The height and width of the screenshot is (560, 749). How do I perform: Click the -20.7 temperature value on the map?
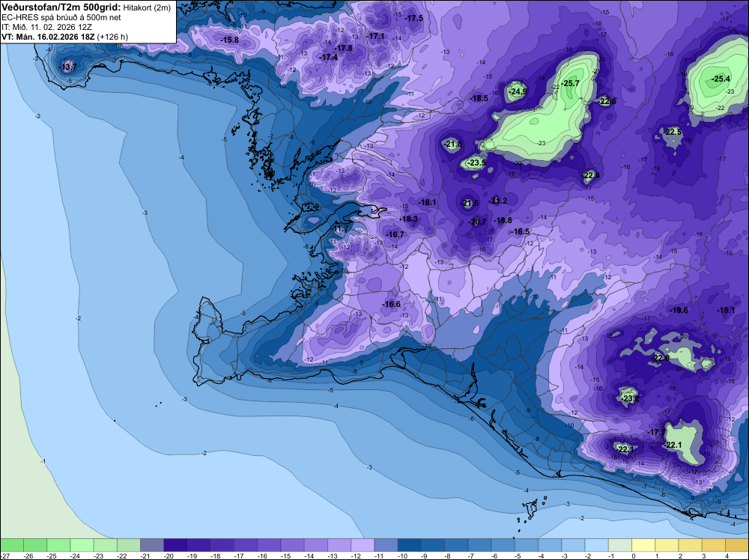(477, 222)
